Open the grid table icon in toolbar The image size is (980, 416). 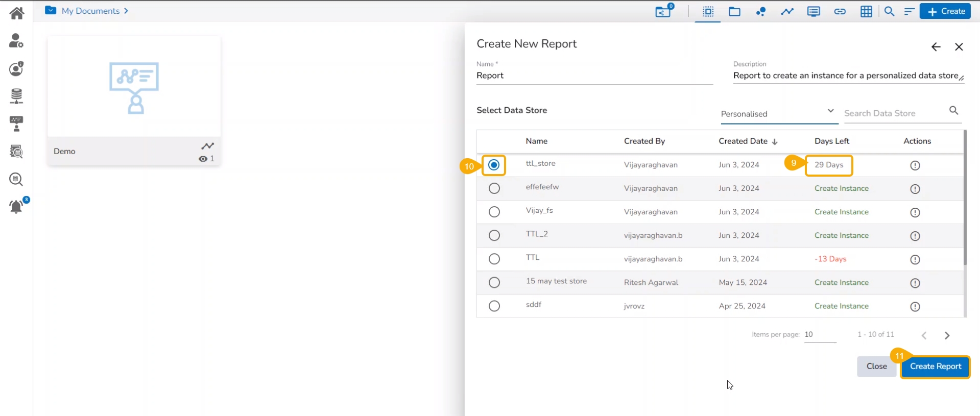[x=866, y=11]
